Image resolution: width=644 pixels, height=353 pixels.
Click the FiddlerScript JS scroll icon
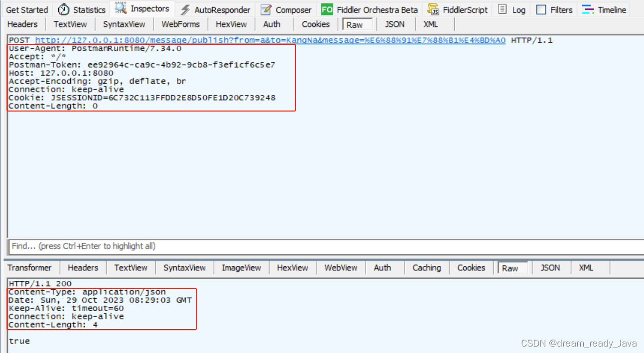click(433, 9)
